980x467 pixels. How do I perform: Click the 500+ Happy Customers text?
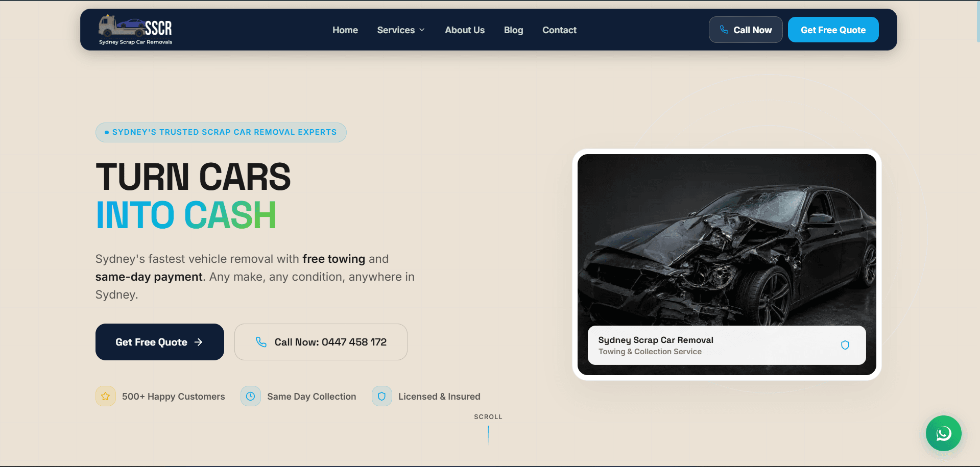(x=173, y=397)
